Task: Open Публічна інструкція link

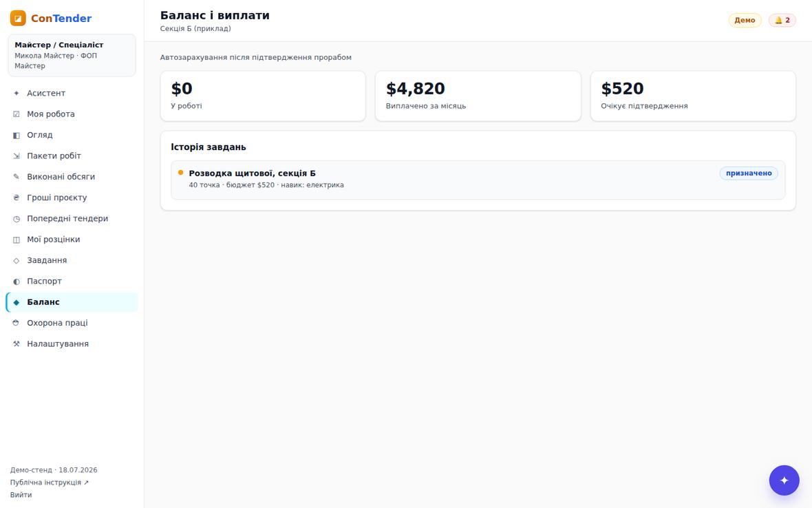Action: (49, 482)
